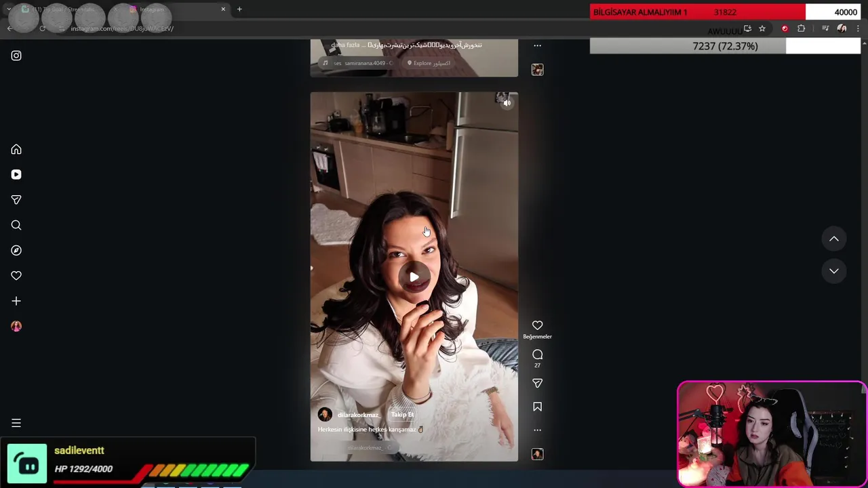The width and height of the screenshot is (868, 488).
Task: Open the More hamburger menu in sidebar
Action: (16, 423)
